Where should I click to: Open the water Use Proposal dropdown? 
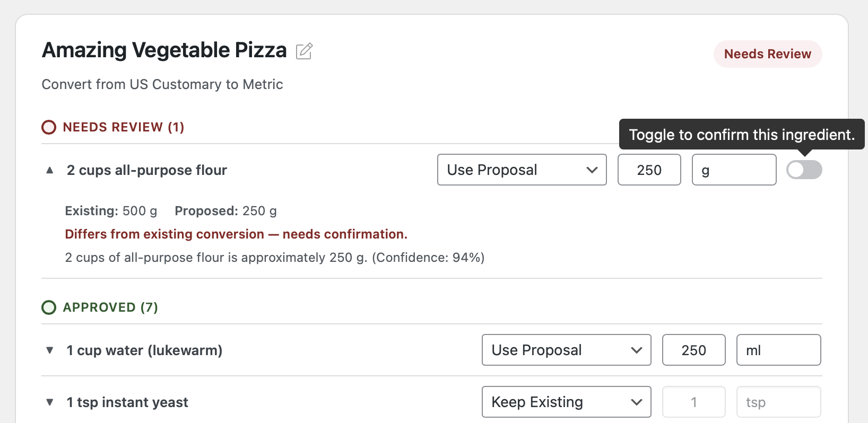point(566,350)
